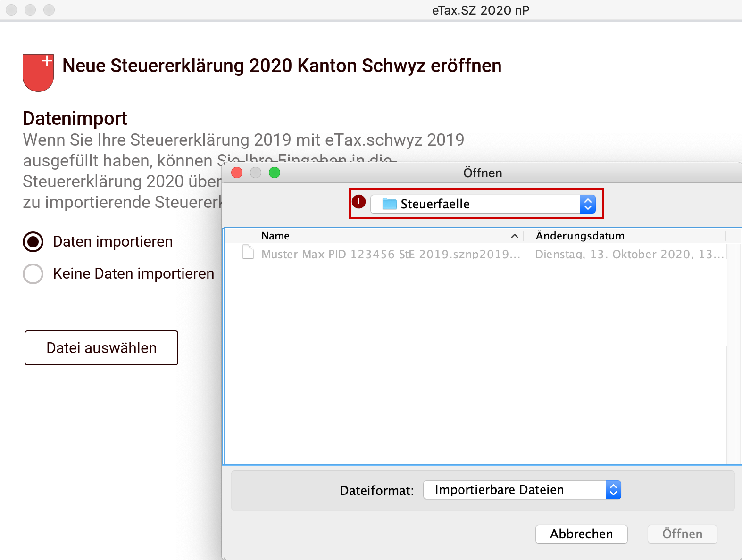This screenshot has width=742, height=560.
Task: Click the Datei auswählen button
Action: tap(101, 348)
